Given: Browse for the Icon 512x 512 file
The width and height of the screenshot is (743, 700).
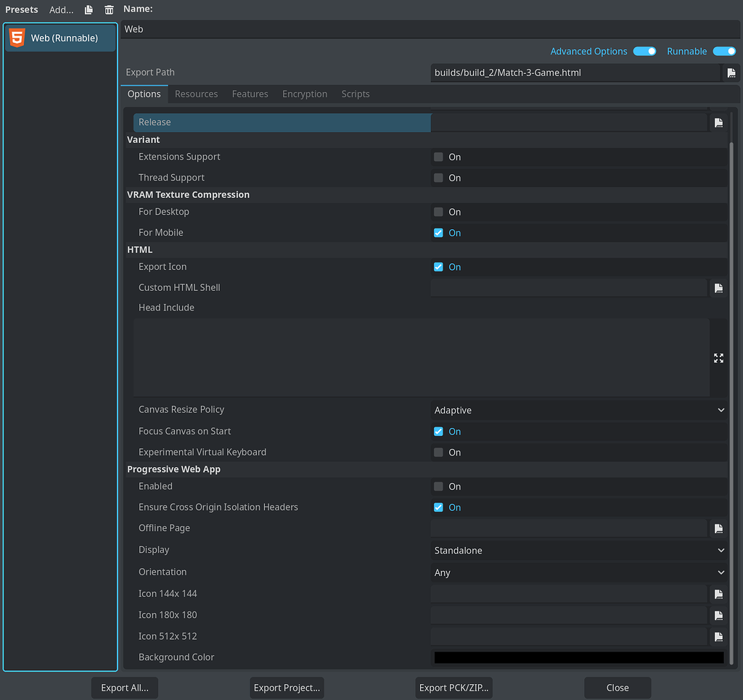Looking at the screenshot, I should tap(718, 636).
